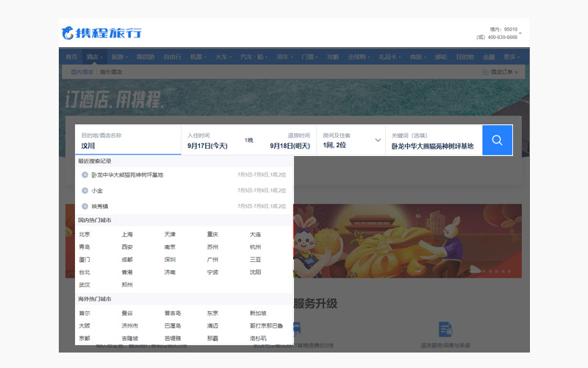
Task: Choose 郑州 from domestic hot cities
Action: 127,285
